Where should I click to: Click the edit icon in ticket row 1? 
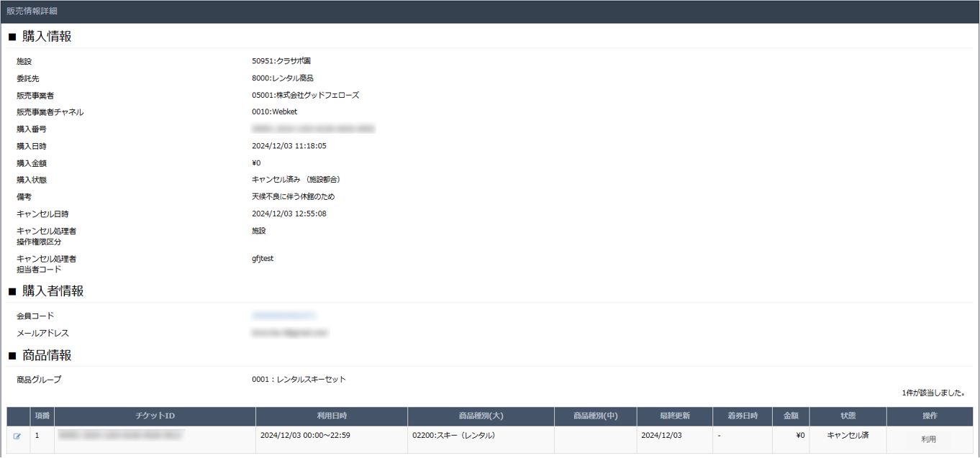[x=17, y=436]
